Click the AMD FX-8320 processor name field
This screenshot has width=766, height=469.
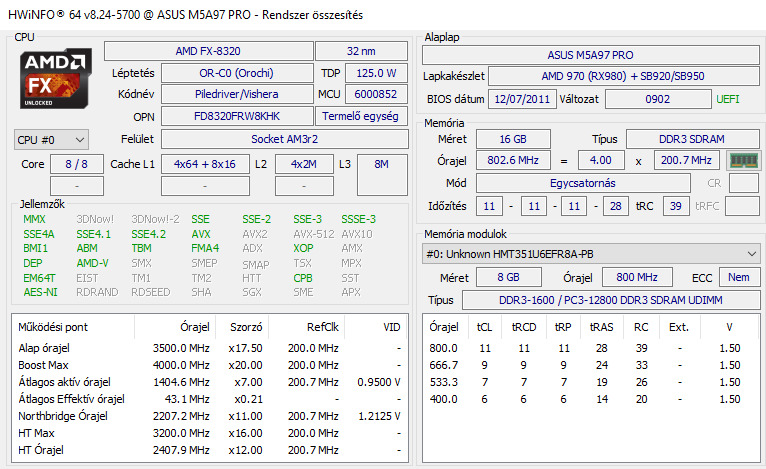[207, 51]
